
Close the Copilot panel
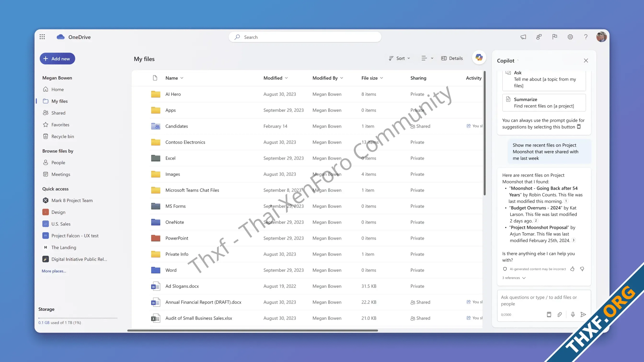point(586,61)
